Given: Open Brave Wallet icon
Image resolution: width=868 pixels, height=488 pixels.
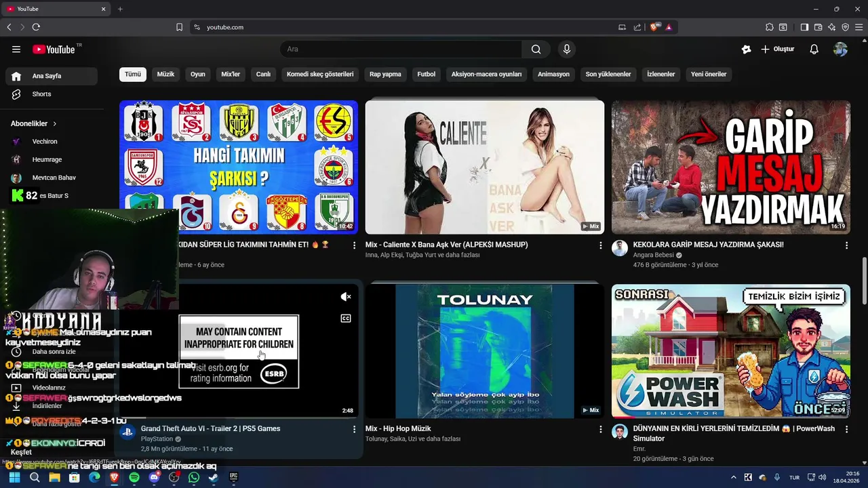Looking at the screenshot, I should coord(818,27).
